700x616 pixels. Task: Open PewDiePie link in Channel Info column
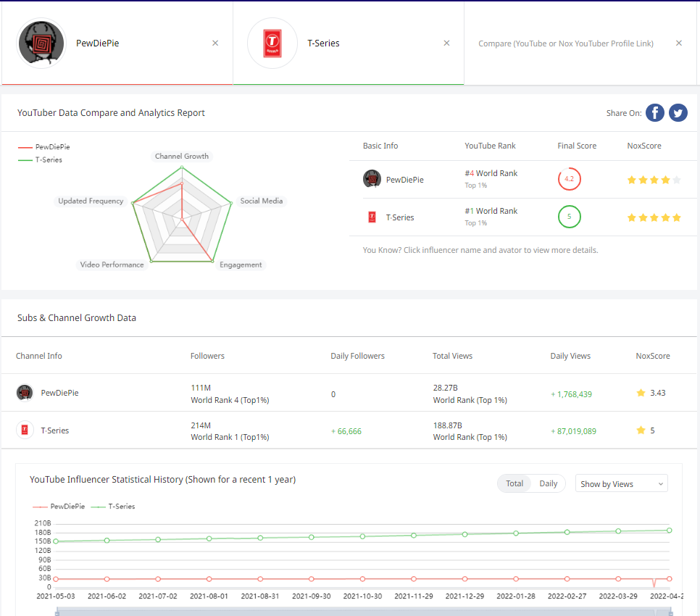pyautogui.click(x=60, y=393)
